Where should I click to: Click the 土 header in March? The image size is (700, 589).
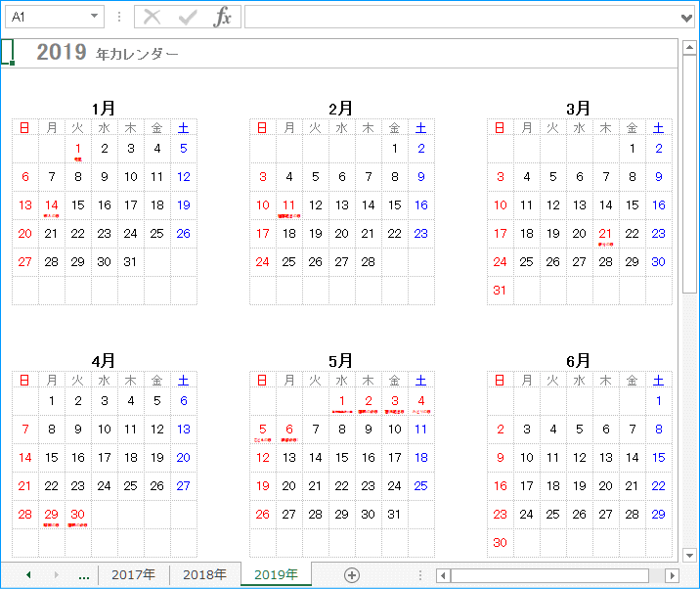(659, 128)
